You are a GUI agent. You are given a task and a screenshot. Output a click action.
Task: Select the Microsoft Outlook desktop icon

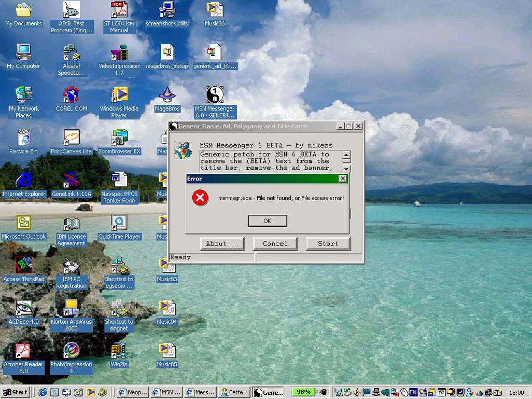[24, 223]
